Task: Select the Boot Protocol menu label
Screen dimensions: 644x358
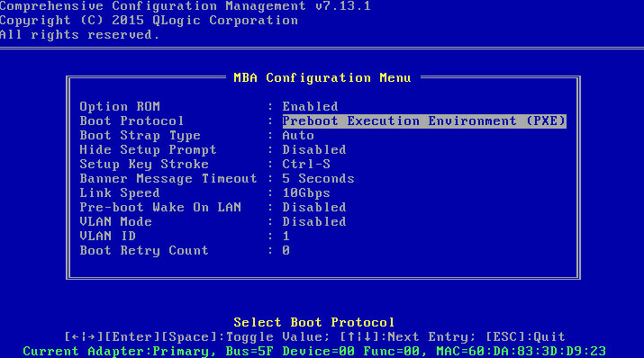Action: 132,121
